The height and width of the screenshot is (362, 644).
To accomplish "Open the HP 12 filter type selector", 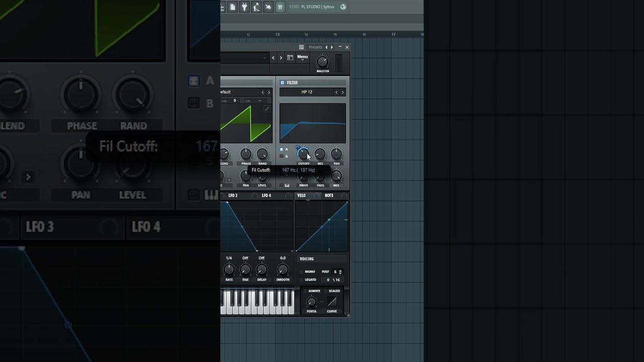I will [x=306, y=92].
